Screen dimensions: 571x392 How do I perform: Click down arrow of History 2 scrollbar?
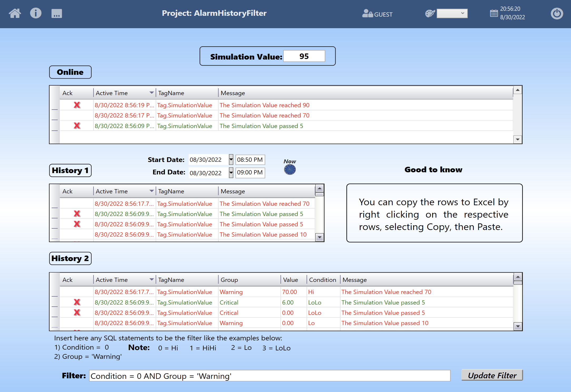tap(518, 326)
